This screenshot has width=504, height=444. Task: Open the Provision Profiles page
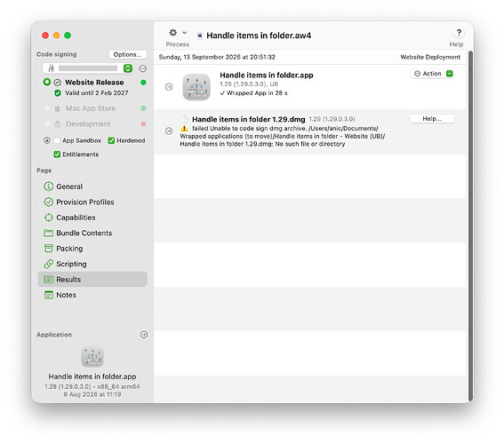[x=92, y=202]
